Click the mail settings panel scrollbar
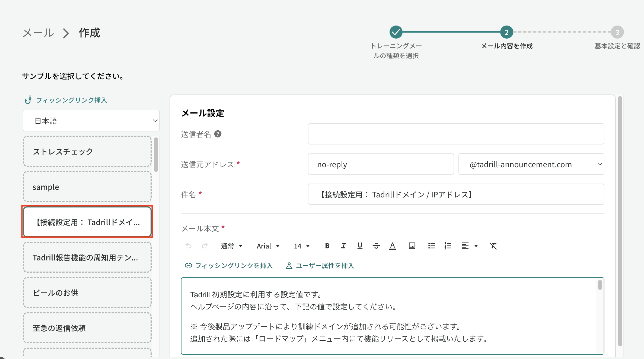 pos(620,221)
